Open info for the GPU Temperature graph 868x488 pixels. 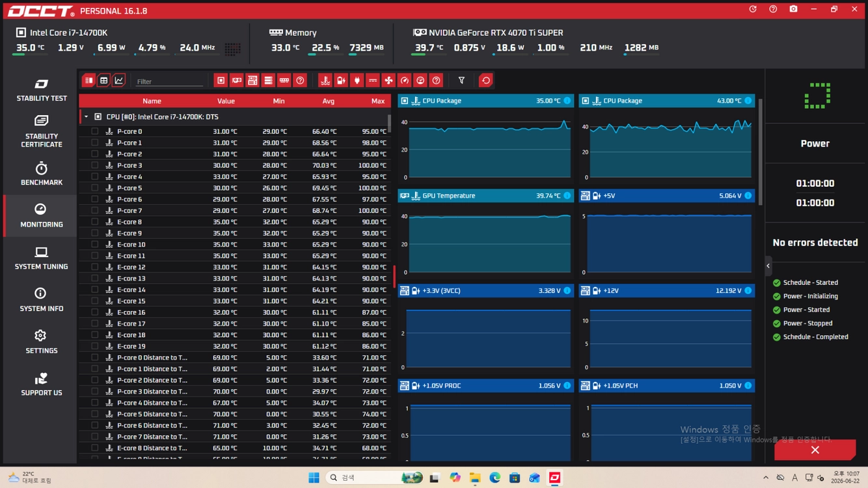coord(567,196)
